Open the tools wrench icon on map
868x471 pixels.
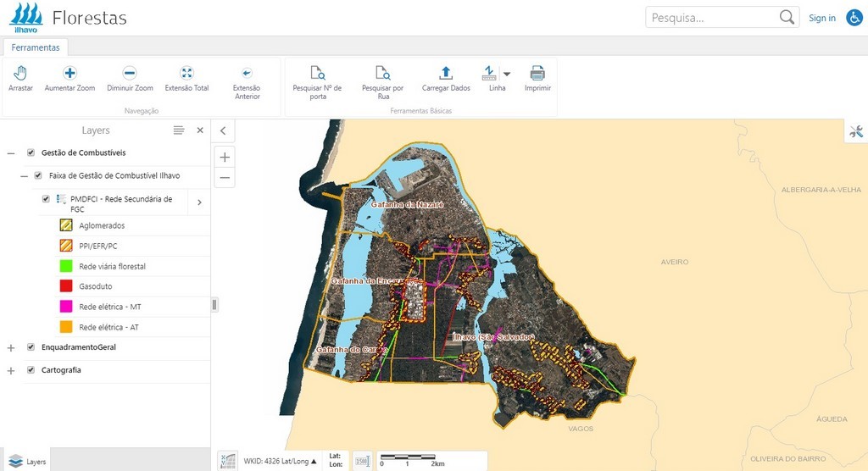point(855,131)
